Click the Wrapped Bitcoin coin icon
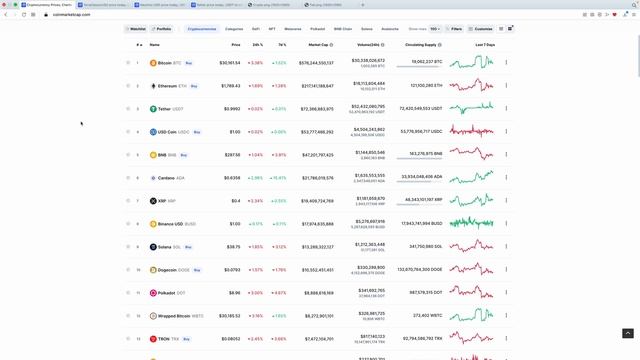640x360 pixels. pyautogui.click(x=153, y=316)
